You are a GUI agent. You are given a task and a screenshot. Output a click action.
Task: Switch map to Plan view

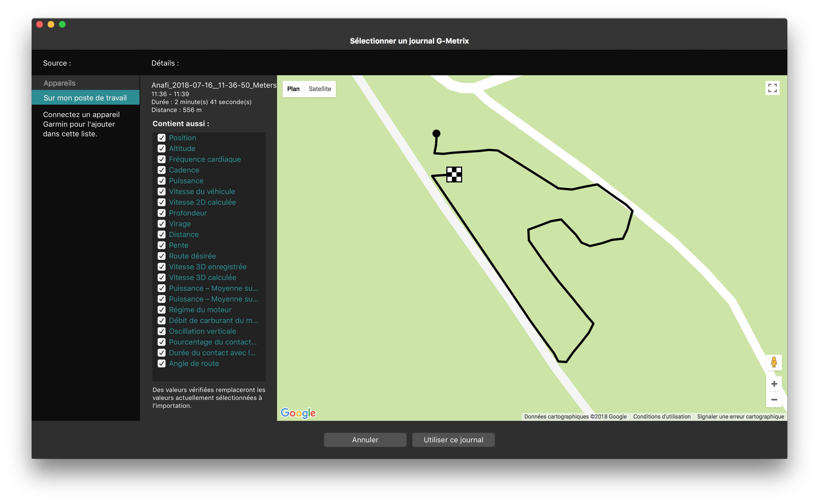click(293, 89)
